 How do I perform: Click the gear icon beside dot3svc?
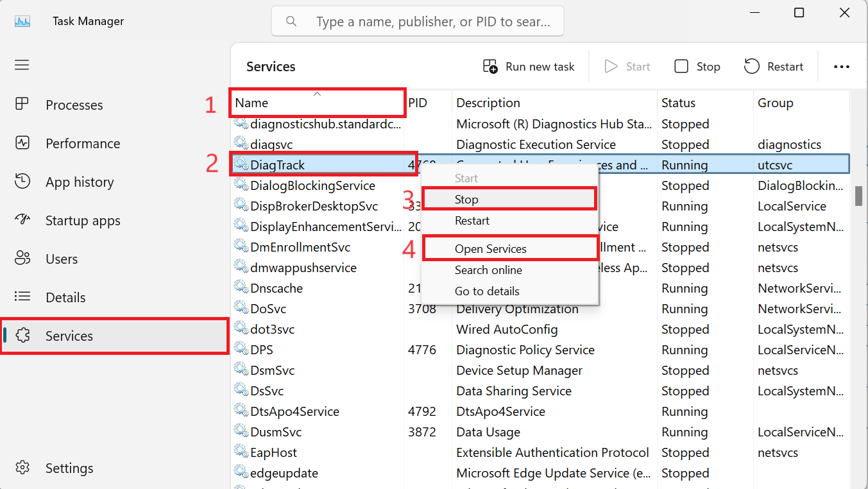tap(241, 329)
